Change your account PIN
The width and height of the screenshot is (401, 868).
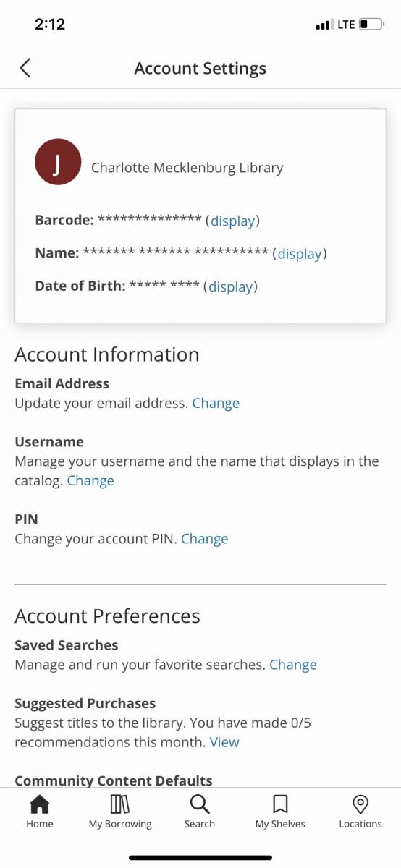pos(205,539)
